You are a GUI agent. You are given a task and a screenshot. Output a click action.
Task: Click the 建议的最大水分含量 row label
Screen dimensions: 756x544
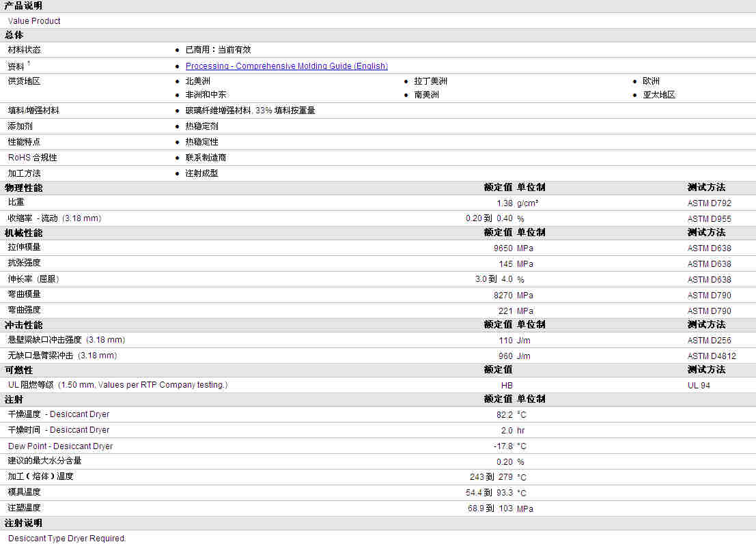click(44, 461)
